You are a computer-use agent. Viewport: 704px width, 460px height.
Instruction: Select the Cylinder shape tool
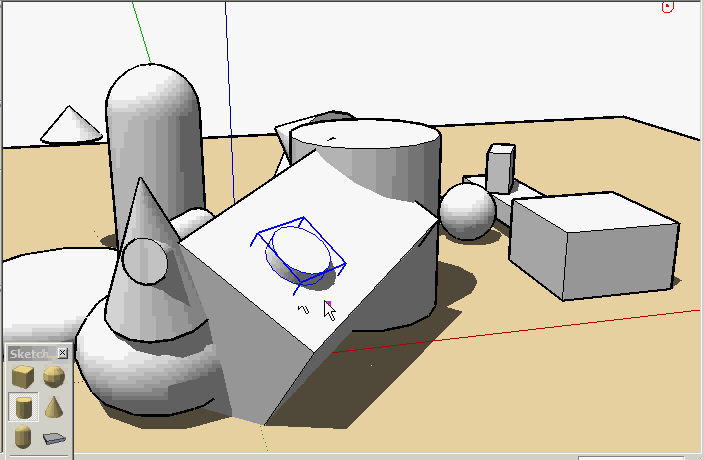[23, 407]
